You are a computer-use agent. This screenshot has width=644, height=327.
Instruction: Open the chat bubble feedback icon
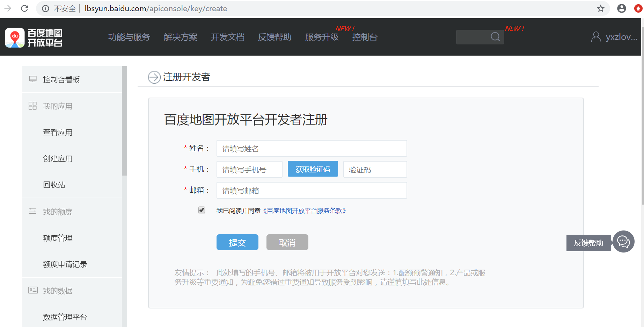(x=623, y=242)
